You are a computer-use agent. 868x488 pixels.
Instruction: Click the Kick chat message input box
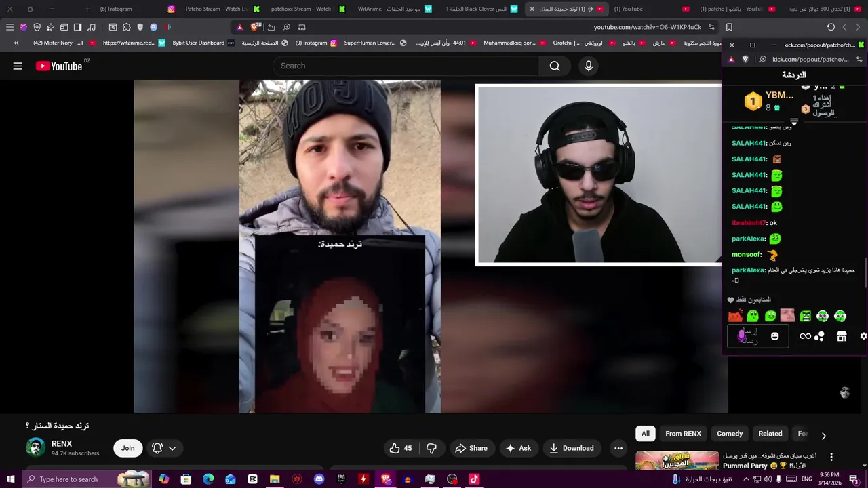[x=757, y=336]
